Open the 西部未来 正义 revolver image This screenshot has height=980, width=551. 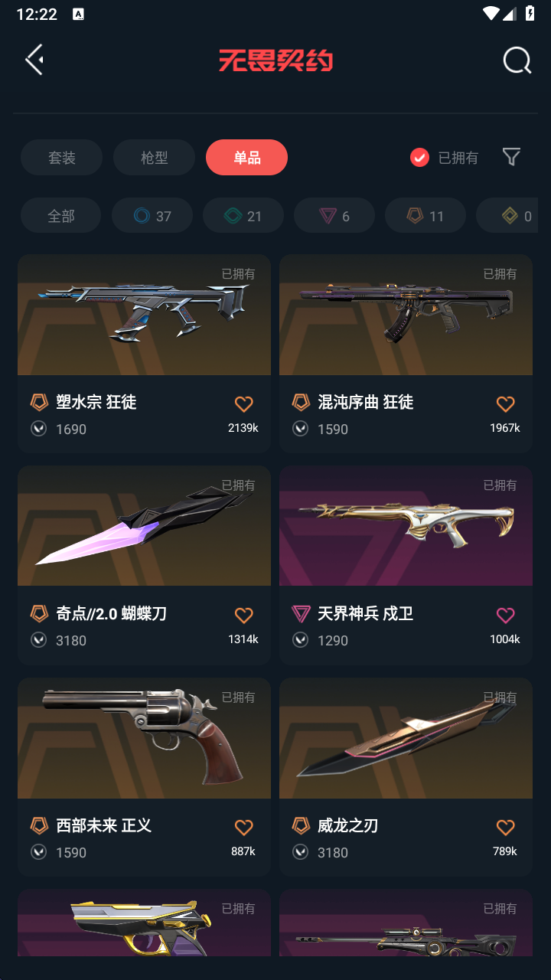tap(144, 738)
